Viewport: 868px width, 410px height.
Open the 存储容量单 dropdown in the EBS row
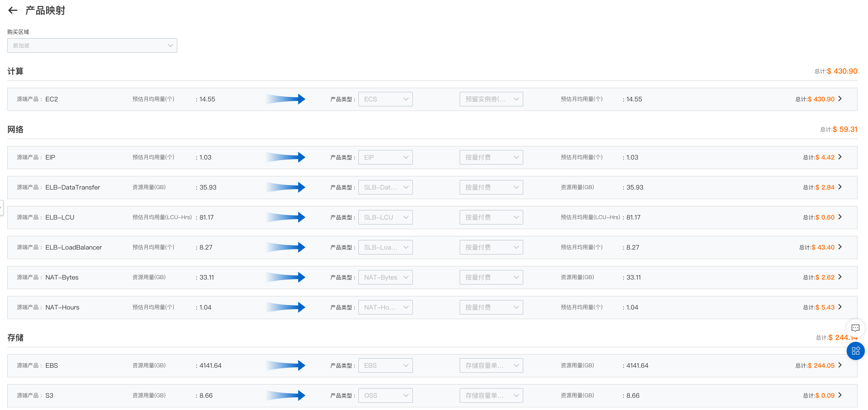coord(491,365)
